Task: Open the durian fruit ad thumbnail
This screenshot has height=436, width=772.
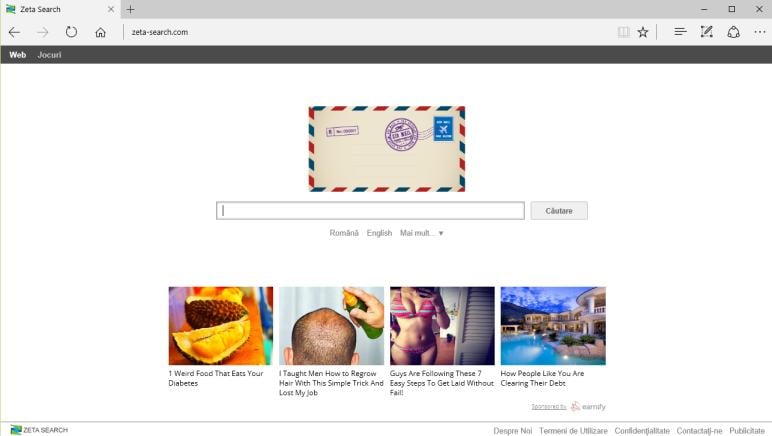Action: (221, 326)
